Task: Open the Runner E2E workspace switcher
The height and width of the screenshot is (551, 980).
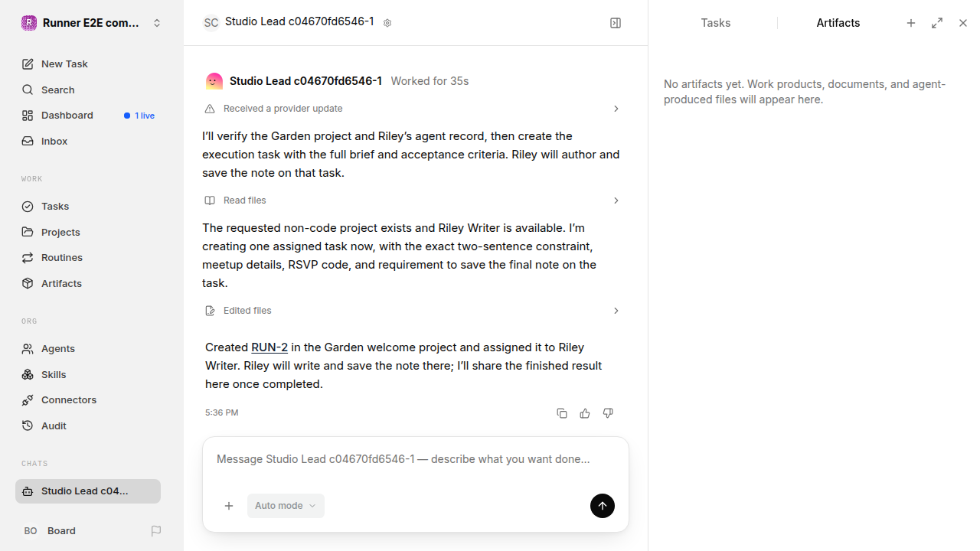Action: (91, 23)
